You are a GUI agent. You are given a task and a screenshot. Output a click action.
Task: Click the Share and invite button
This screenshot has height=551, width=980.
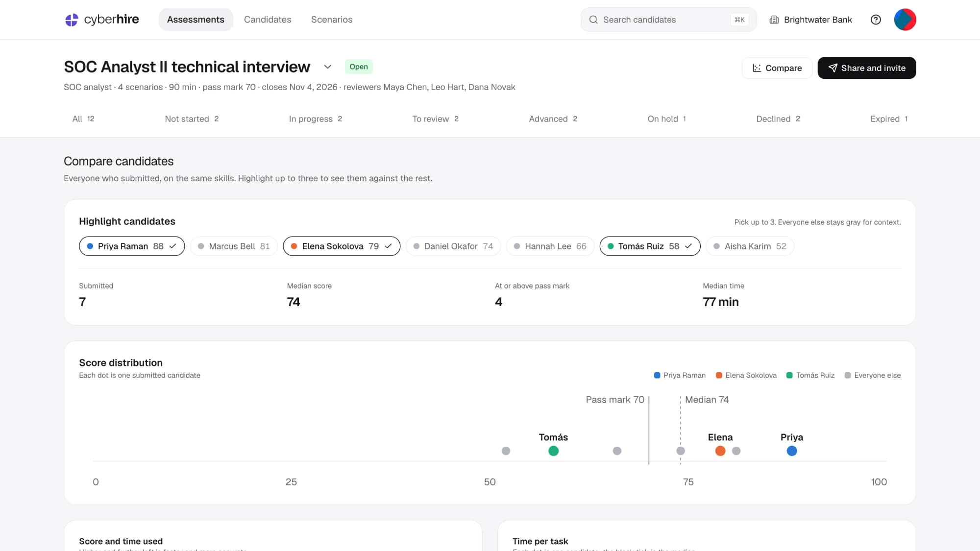[867, 68]
